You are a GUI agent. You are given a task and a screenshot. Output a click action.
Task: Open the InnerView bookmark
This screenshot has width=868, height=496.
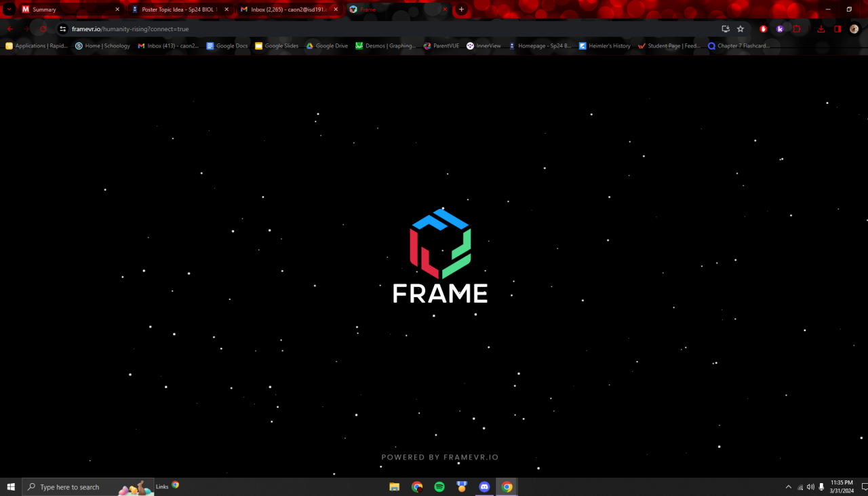coord(484,46)
